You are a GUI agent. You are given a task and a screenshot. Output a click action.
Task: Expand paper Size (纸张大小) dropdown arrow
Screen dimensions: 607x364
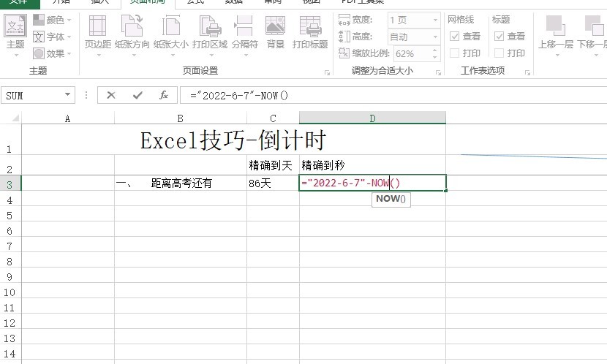[x=173, y=55]
